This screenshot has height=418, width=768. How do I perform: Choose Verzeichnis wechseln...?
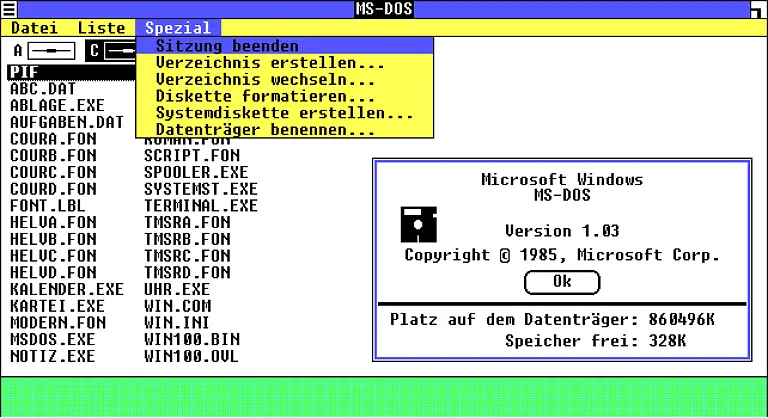tap(285, 79)
